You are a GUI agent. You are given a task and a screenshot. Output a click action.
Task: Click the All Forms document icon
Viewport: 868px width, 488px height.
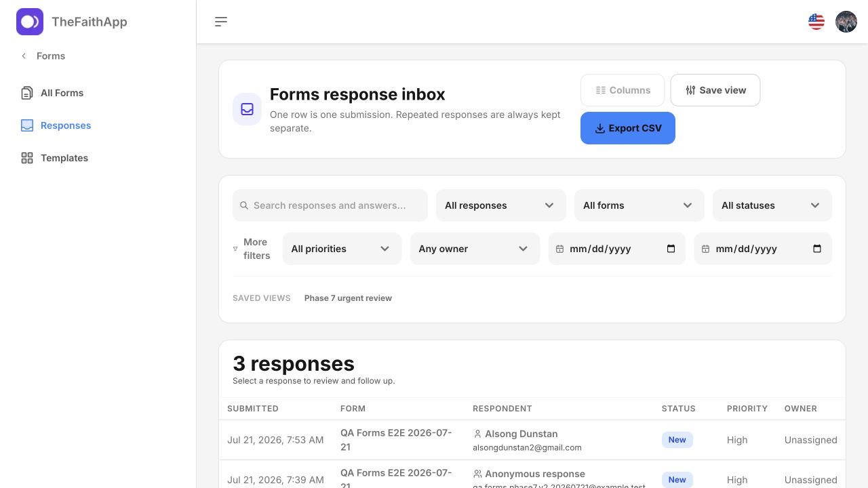pyautogui.click(x=27, y=93)
